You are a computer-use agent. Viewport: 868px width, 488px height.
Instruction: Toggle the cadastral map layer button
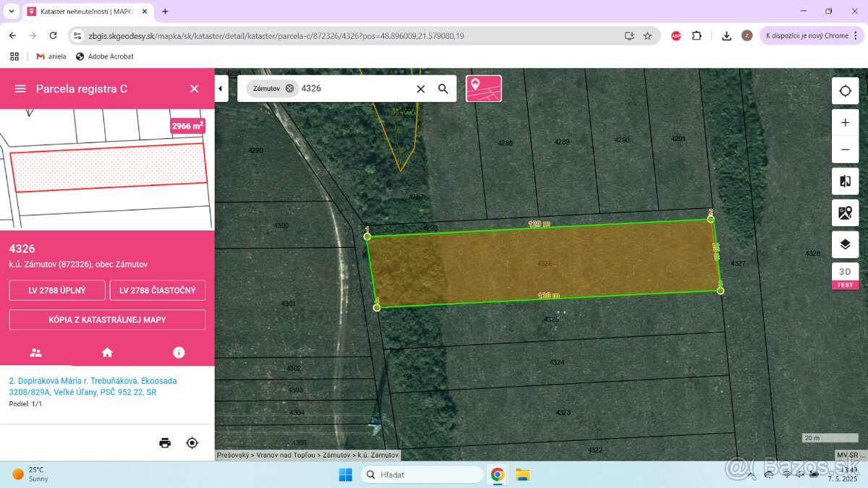(x=483, y=88)
